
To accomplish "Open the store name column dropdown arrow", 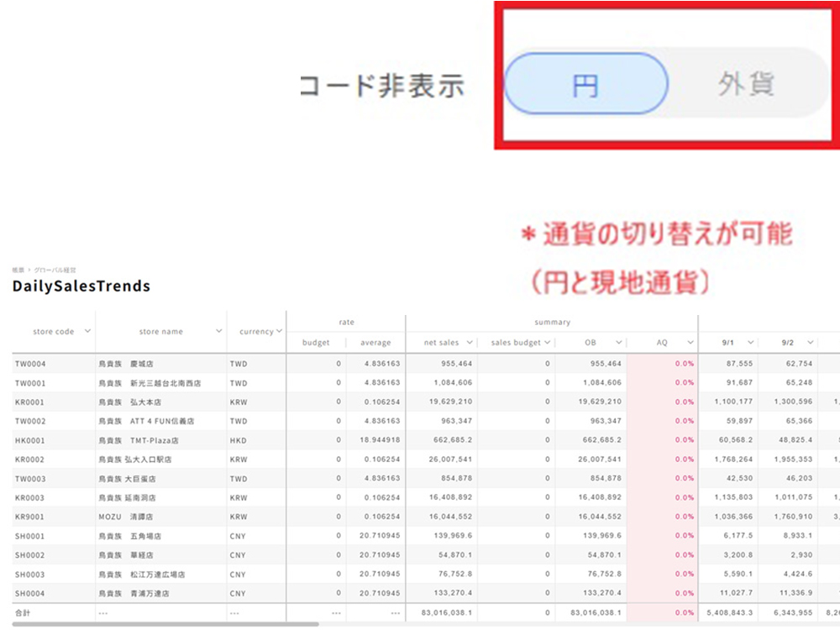I will tap(219, 331).
